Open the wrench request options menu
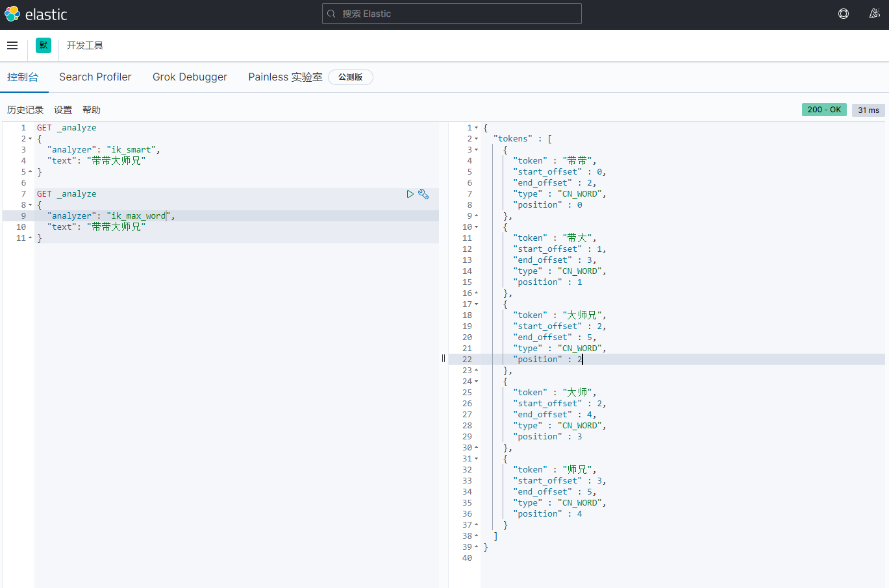889x588 pixels. (423, 194)
